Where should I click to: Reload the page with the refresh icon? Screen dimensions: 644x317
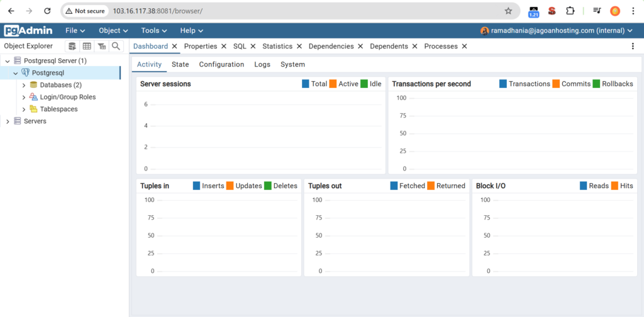point(48,11)
